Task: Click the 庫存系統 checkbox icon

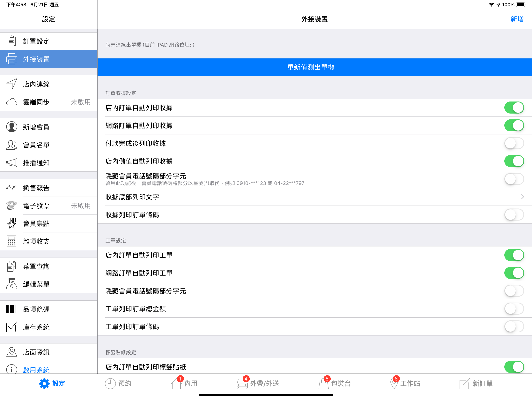Action: click(11, 327)
